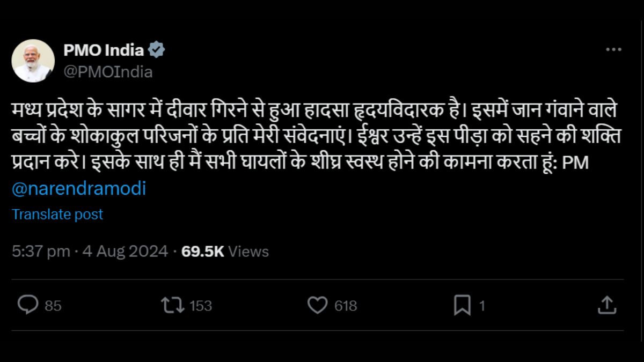Click the PMO India profile picture
The height and width of the screenshot is (362, 644).
pos(33,61)
